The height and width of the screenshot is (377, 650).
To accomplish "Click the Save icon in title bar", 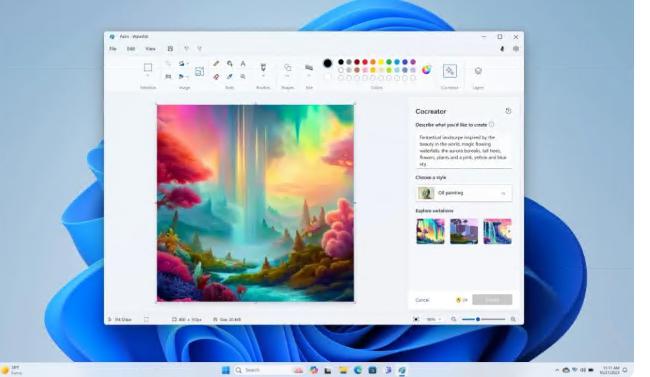I will (x=170, y=49).
